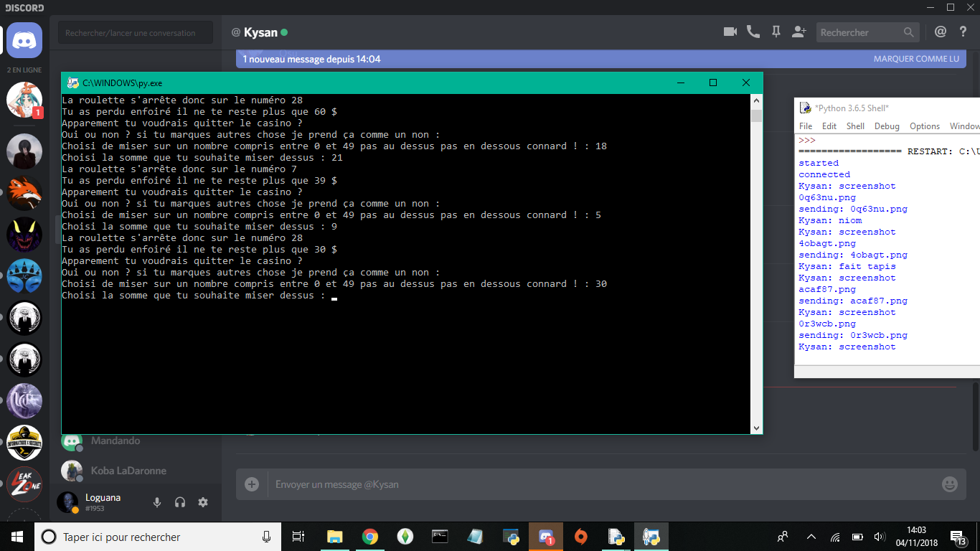Click the Kysan username in chat header
Screen dimensions: 980x551
[x=260, y=32]
